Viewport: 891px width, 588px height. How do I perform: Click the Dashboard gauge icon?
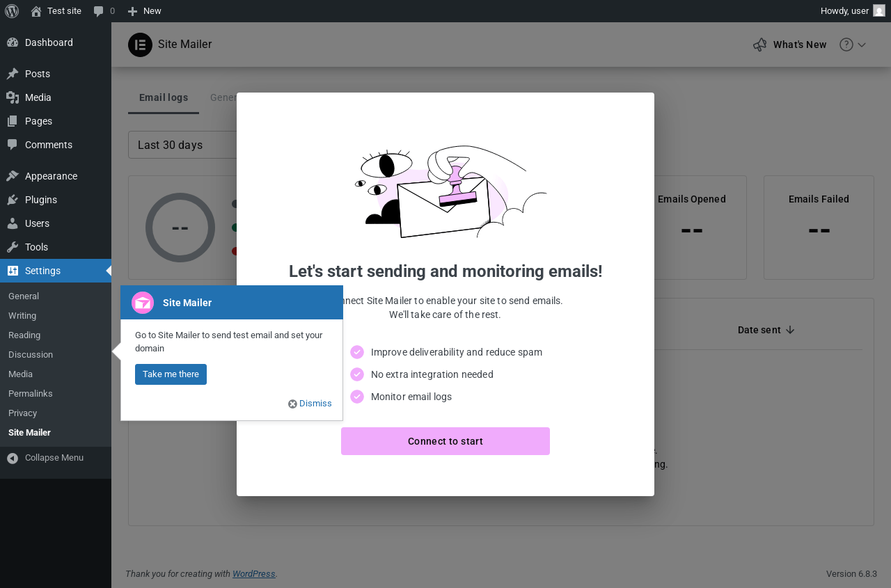[x=13, y=42]
